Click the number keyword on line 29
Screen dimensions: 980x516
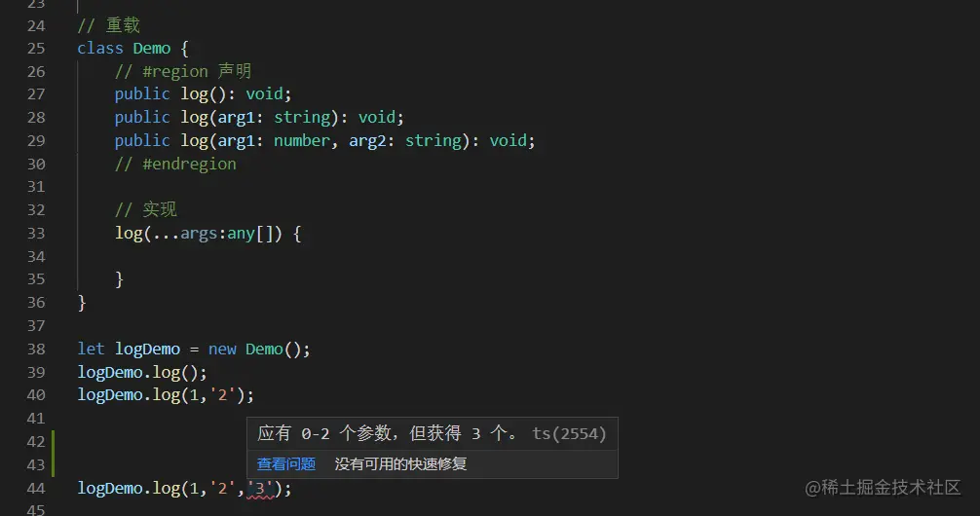coord(303,140)
